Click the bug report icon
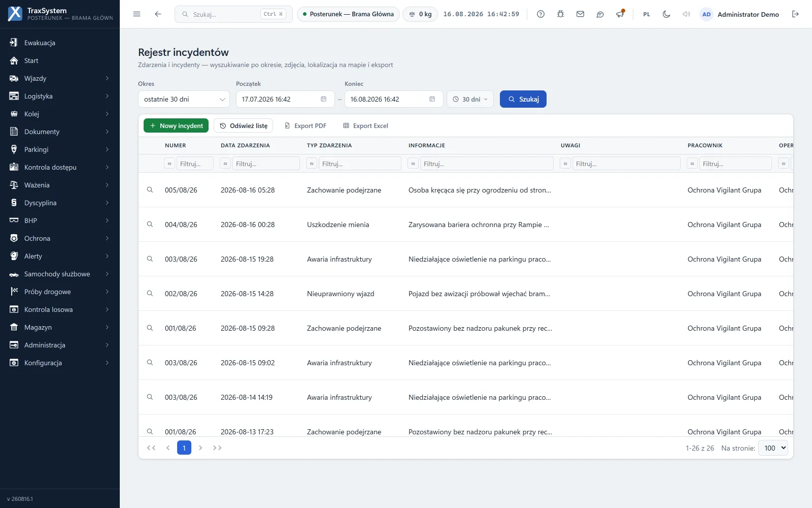Image resolution: width=812 pixels, height=508 pixels. click(560, 14)
